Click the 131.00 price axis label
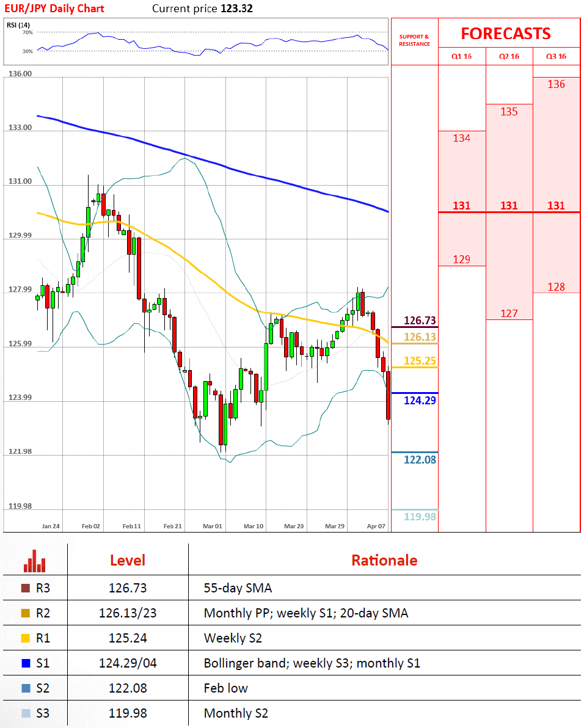Viewport: 584px width, 728px height. (20, 181)
